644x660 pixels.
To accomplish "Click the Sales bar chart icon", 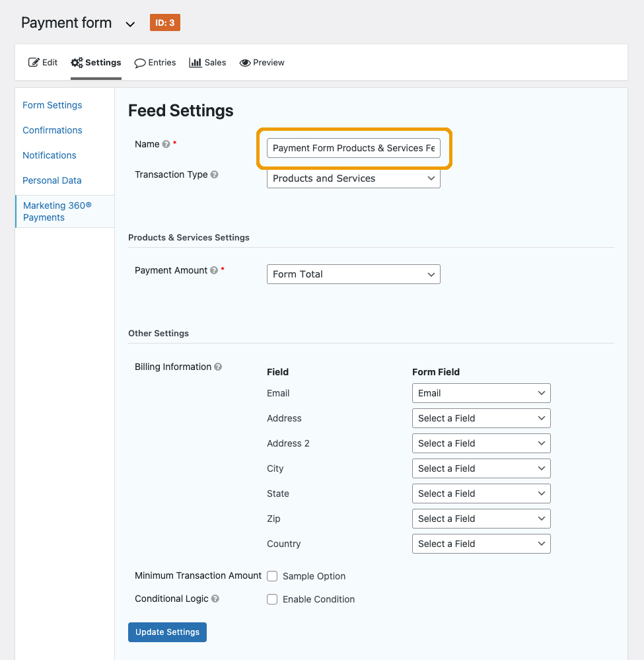I will [x=196, y=62].
